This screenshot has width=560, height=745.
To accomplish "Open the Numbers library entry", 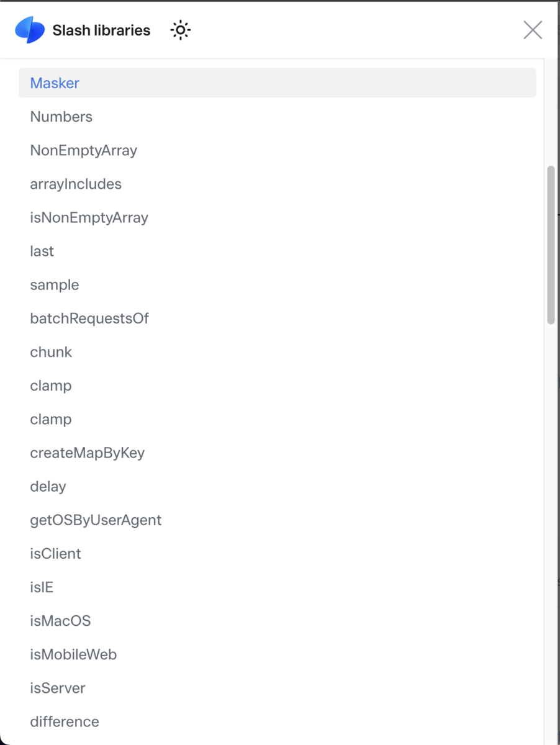I will [61, 116].
